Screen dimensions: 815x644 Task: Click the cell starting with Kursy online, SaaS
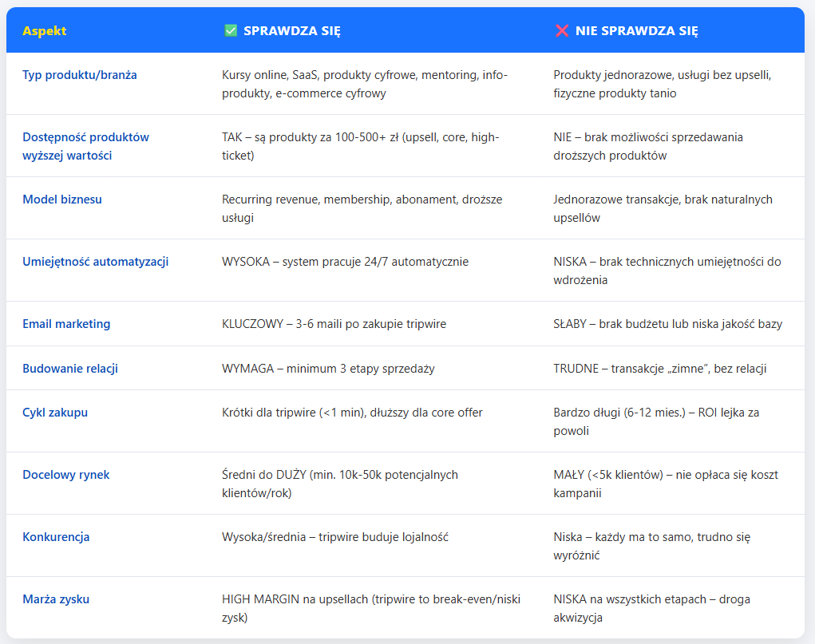click(x=364, y=84)
